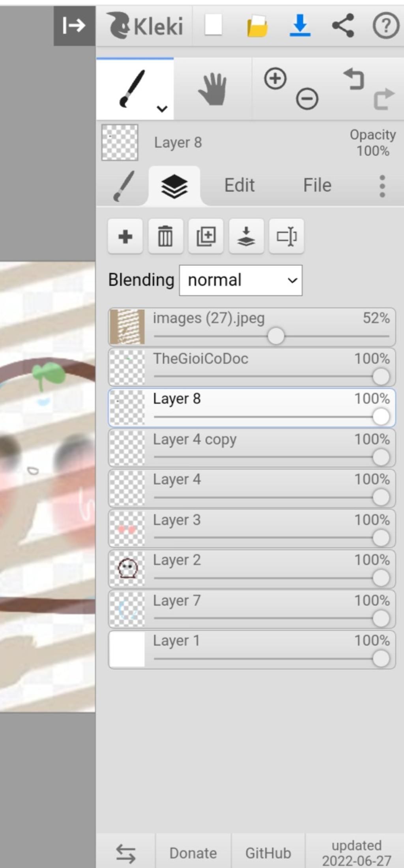Expand the brush tool chevron
This screenshot has width=404, height=868.
[162, 109]
